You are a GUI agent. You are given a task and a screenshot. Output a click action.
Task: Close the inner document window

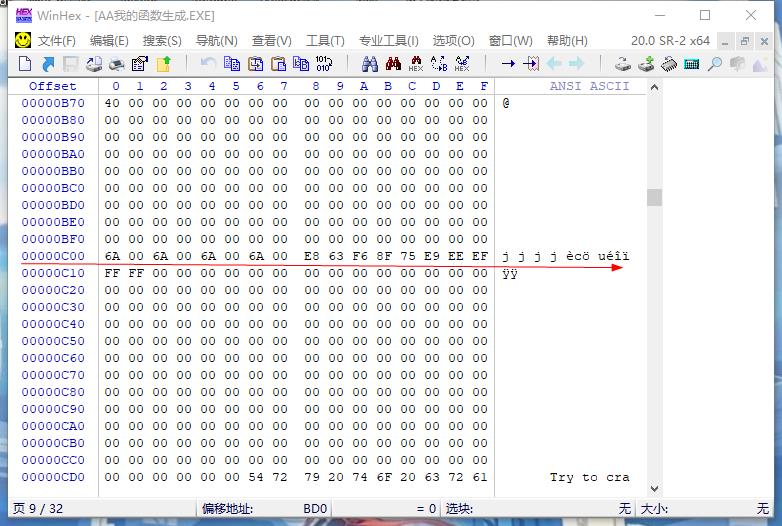tap(764, 41)
